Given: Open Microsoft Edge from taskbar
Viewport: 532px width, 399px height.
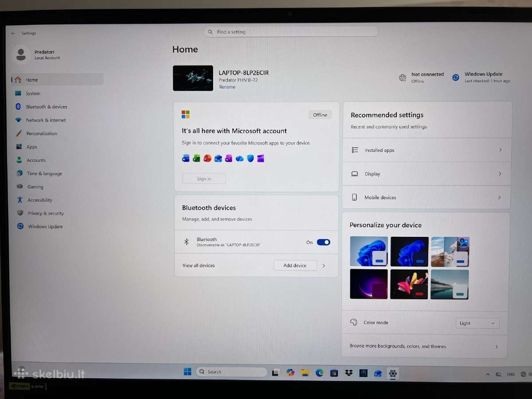Looking at the screenshot, I should pos(320,373).
